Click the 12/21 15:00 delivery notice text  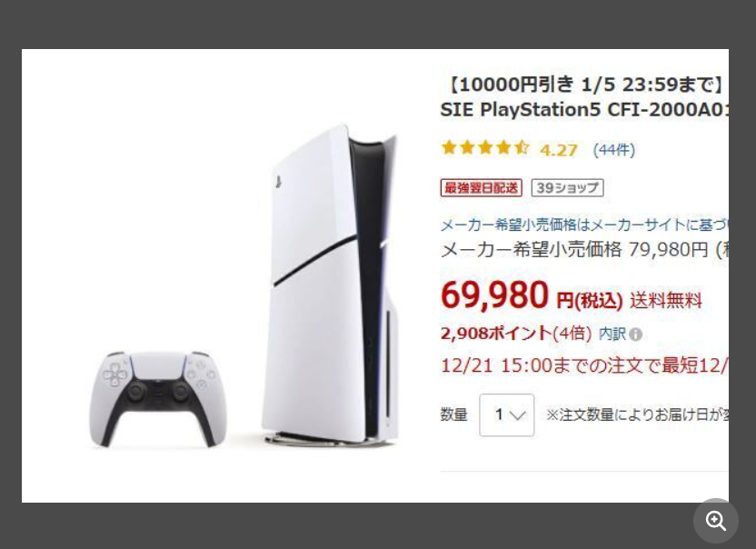tap(584, 365)
